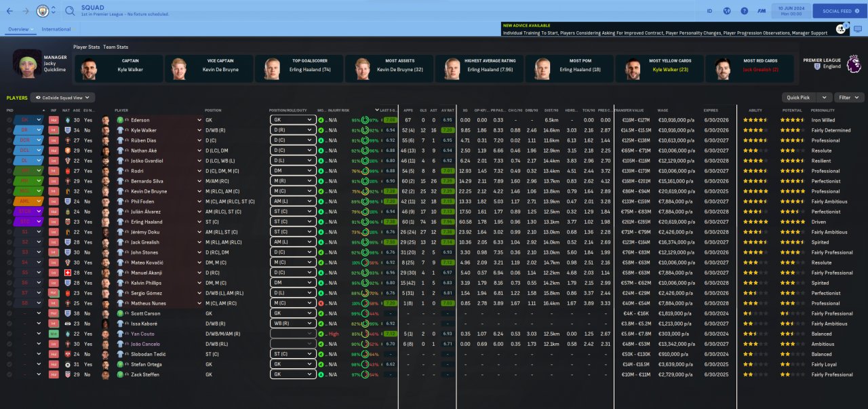Click manager Jacky Quicklime's face portrait
Image resolution: width=868 pixels, height=409 pixels.
26,64
